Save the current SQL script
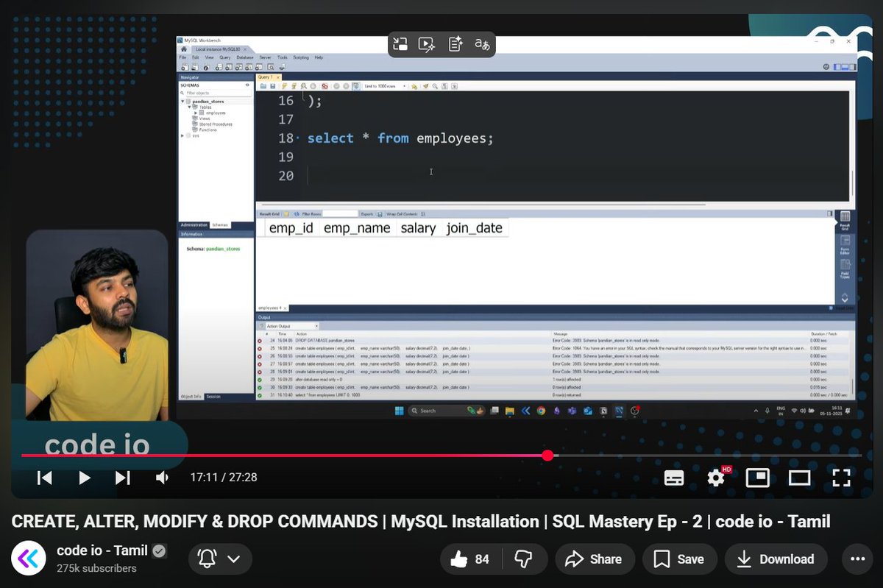 click(x=273, y=85)
